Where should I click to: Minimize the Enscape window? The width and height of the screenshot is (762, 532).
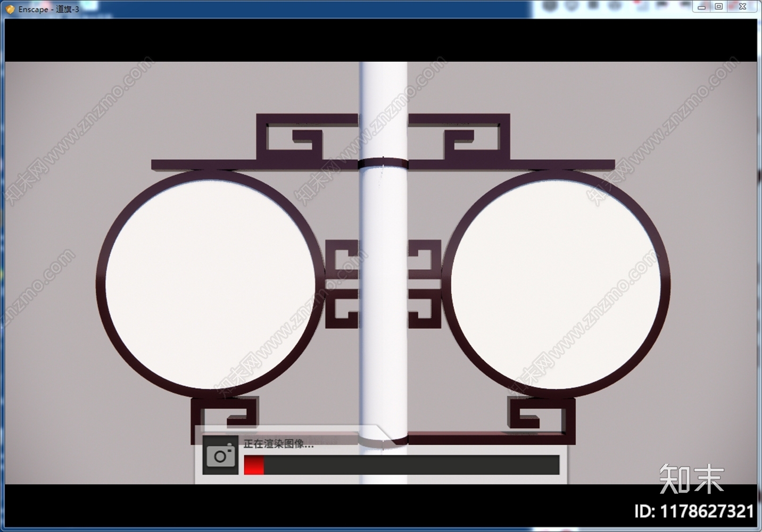click(701, 7)
